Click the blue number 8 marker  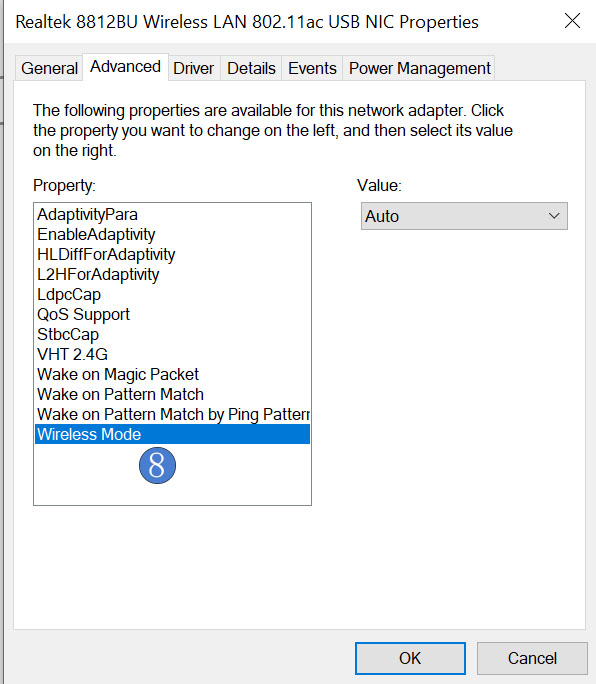[x=158, y=465]
